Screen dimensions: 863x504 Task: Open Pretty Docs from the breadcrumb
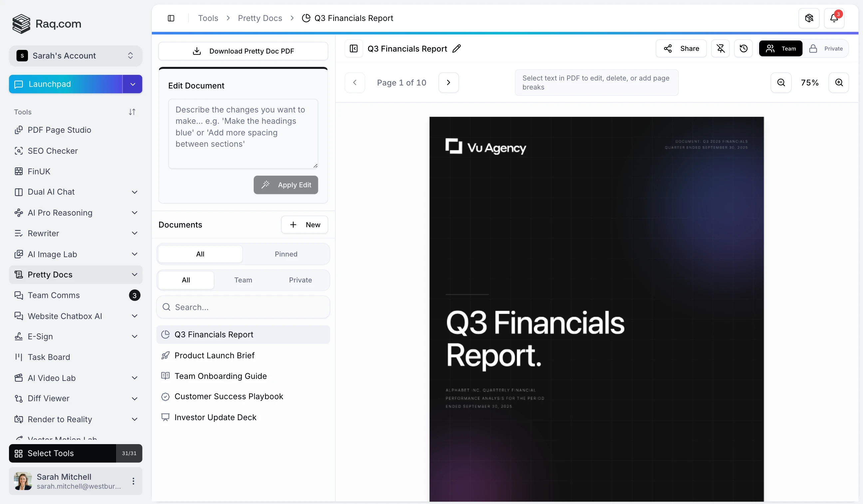(260, 18)
